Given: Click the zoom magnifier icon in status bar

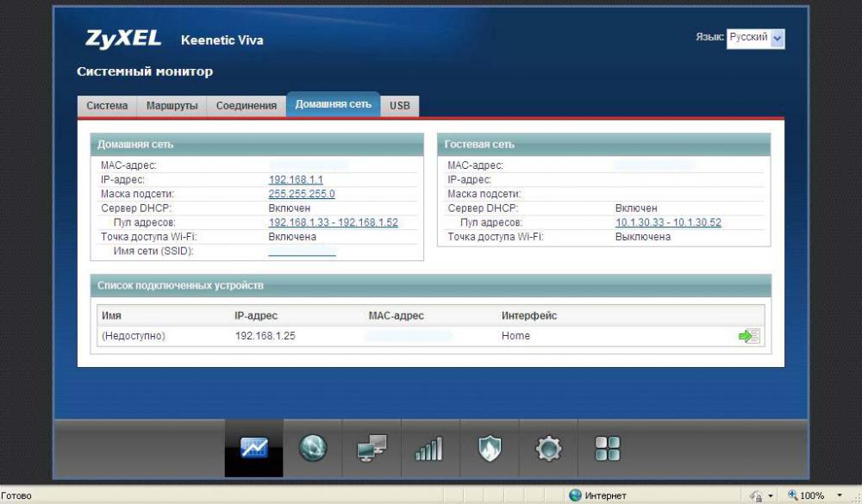Looking at the screenshot, I should 793,495.
